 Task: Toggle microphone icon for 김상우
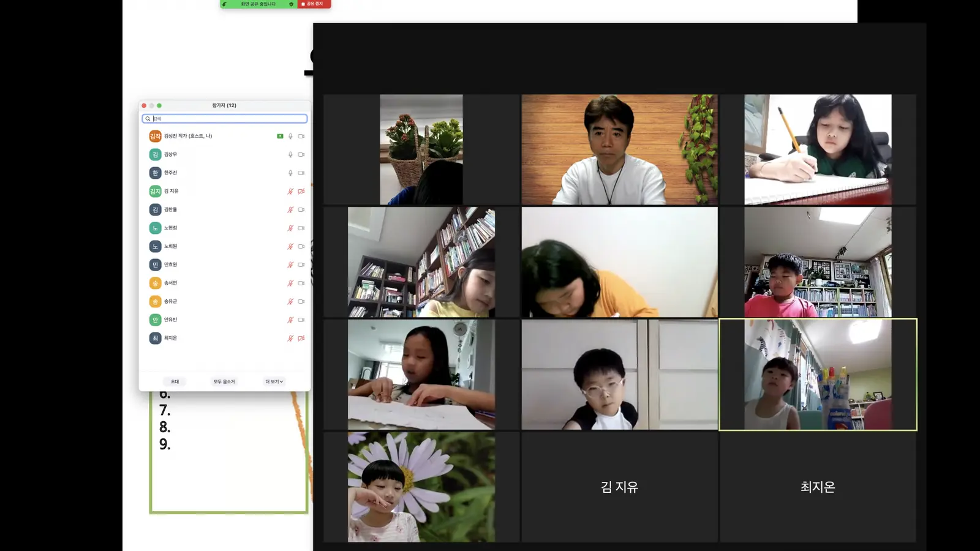click(x=290, y=154)
